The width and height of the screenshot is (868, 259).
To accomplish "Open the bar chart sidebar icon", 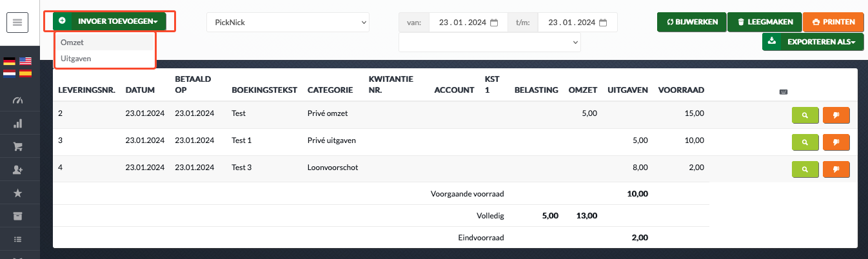I will (17, 124).
